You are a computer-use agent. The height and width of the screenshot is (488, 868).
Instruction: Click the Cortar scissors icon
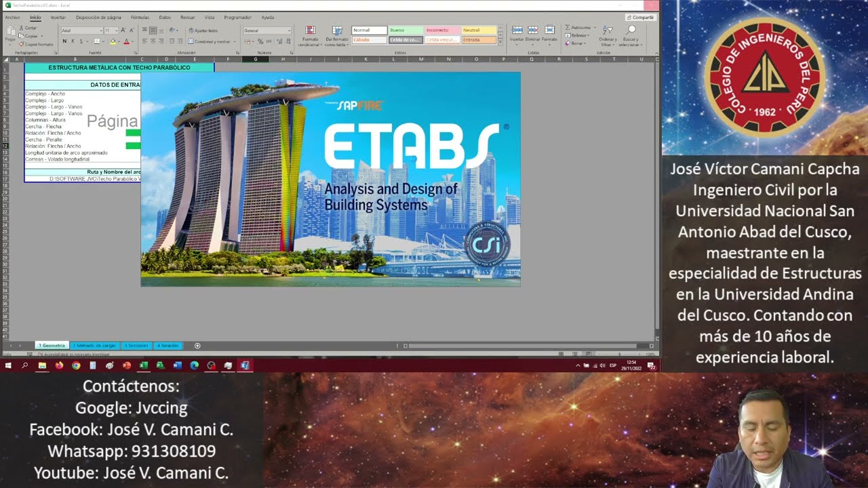20,28
